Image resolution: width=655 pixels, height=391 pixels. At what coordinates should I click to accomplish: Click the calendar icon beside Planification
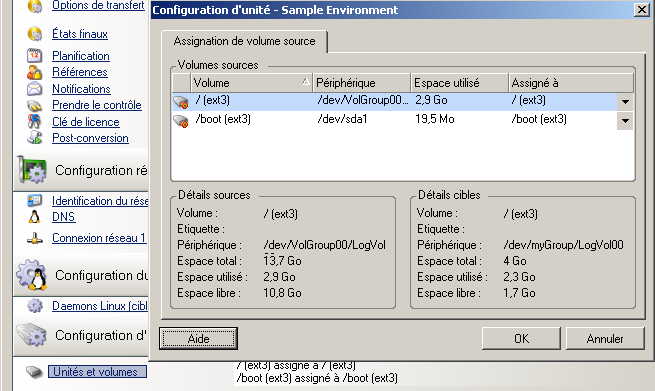35,56
